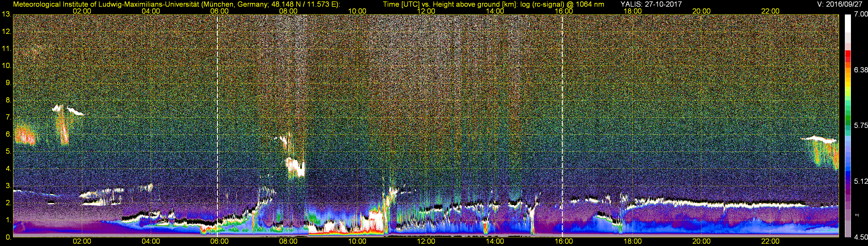Click the 14:00 label on the top time axis
Image resolution: width=868 pixels, height=246 pixels.
pyautogui.click(x=495, y=11)
